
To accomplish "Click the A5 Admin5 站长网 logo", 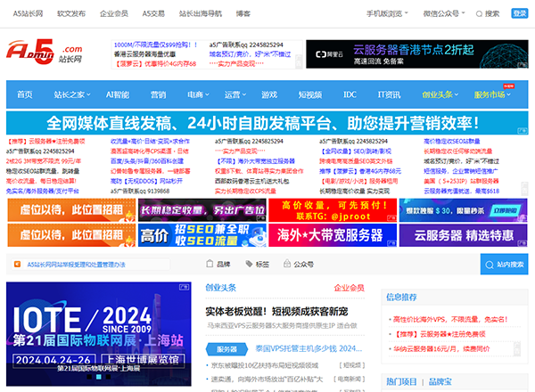I will (45, 52).
